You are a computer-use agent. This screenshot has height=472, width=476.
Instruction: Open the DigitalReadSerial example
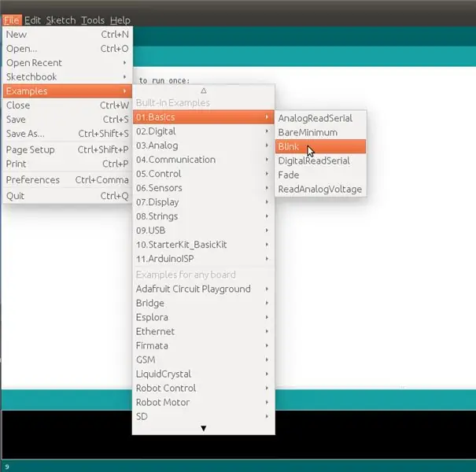click(320, 161)
